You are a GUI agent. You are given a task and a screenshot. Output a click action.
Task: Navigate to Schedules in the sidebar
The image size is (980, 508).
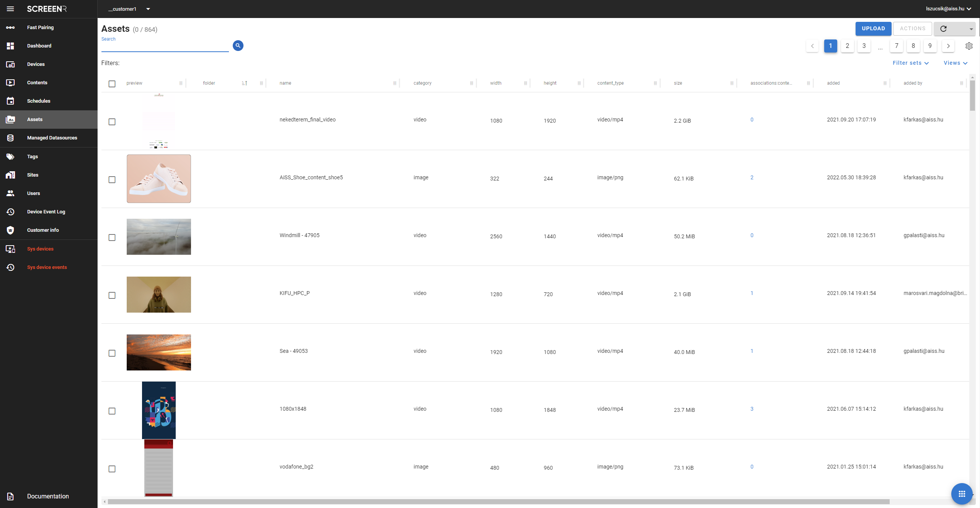click(39, 101)
